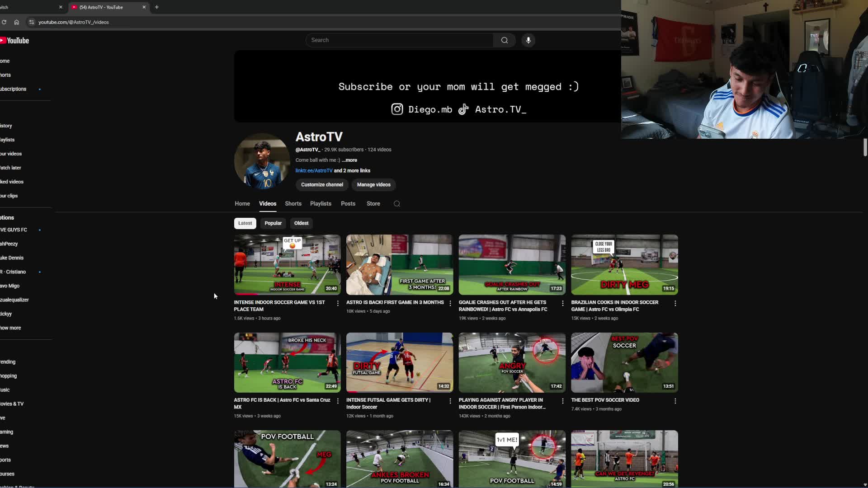Open options menu for Brazilian Cooks video
The image size is (868, 488).
[675, 303]
